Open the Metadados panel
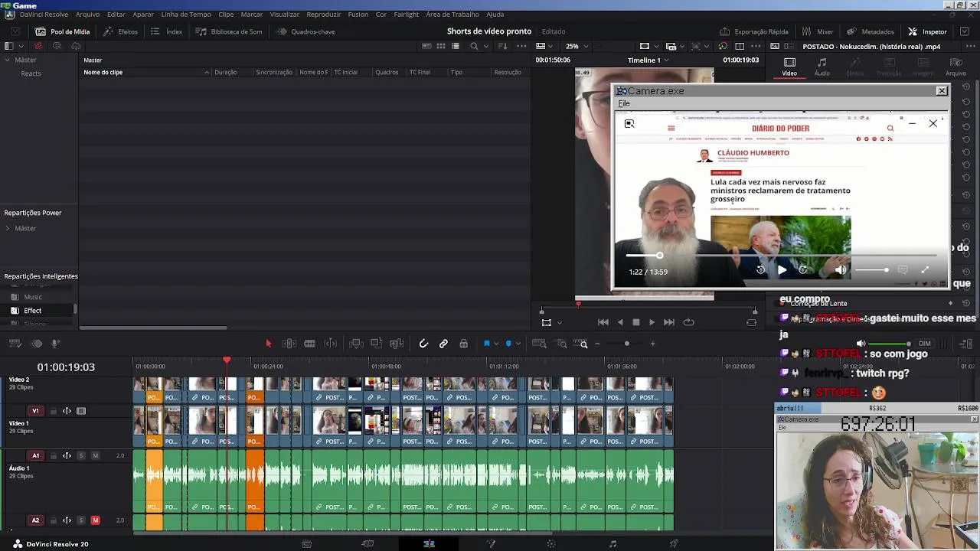This screenshot has width=980, height=551. (x=870, y=31)
